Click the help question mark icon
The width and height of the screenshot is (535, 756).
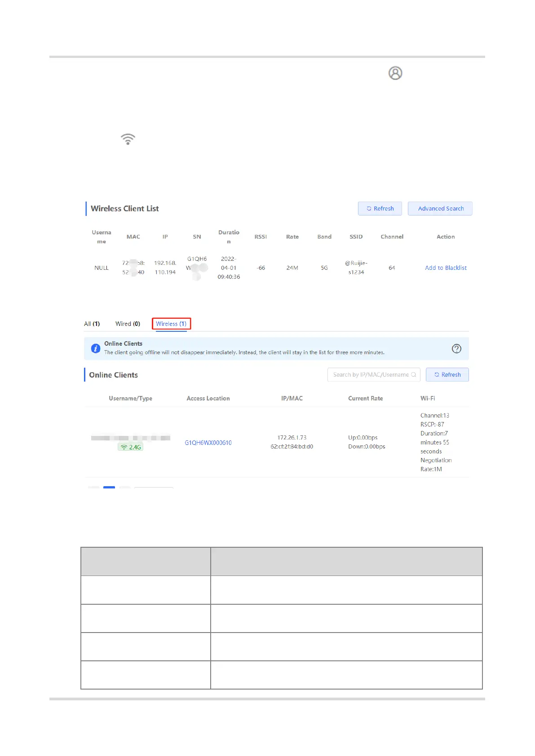(456, 348)
